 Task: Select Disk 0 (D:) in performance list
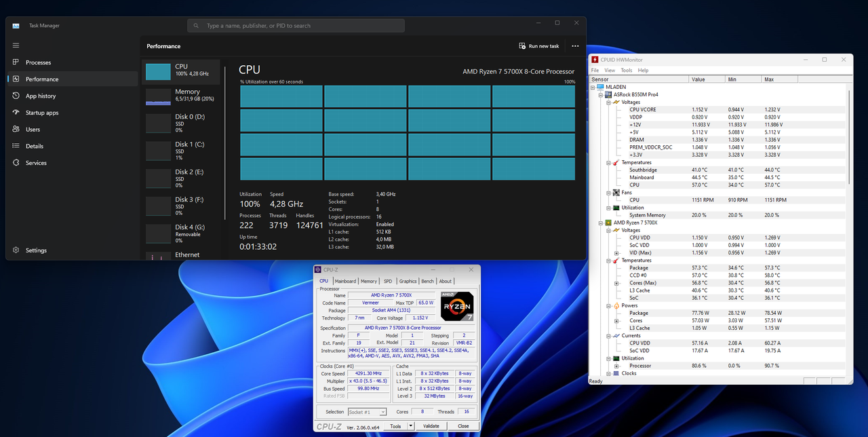coord(180,123)
